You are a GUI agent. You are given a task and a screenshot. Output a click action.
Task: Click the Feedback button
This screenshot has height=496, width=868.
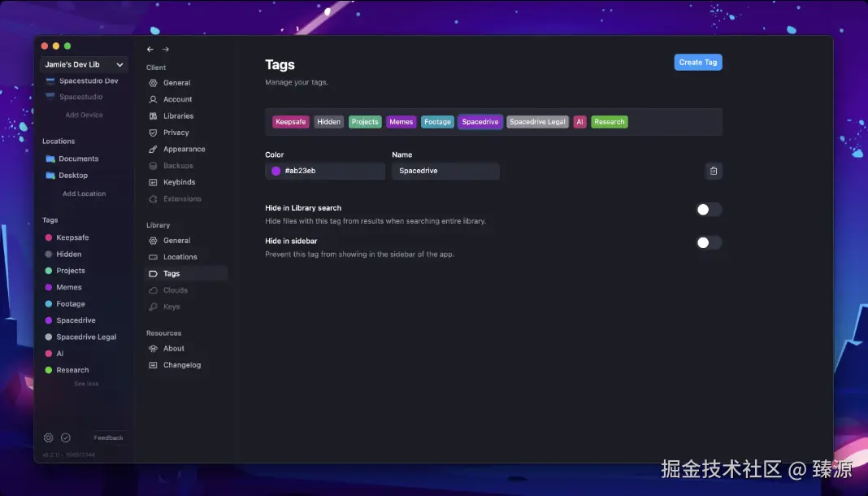[x=109, y=438]
